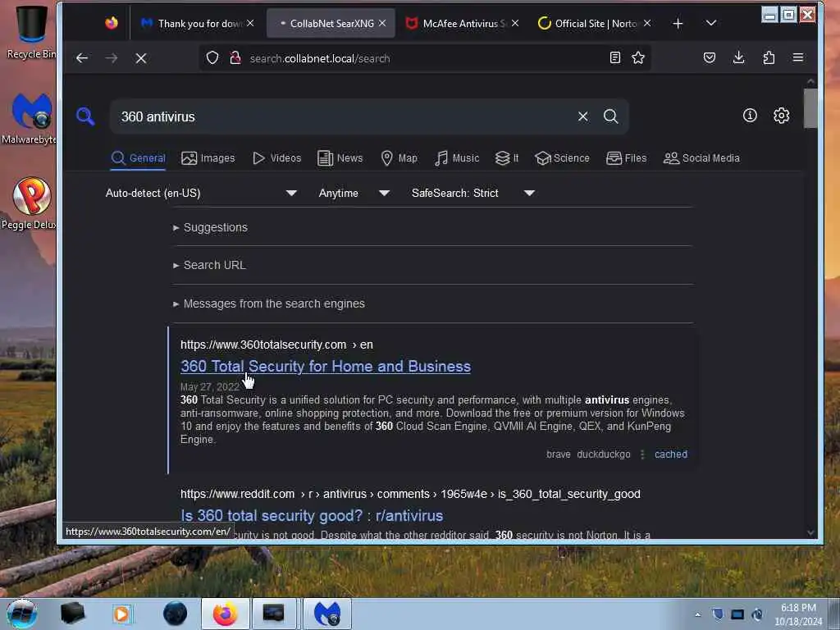Clear the search query text
Image resolution: width=840 pixels, height=630 pixels.
pos(583,116)
